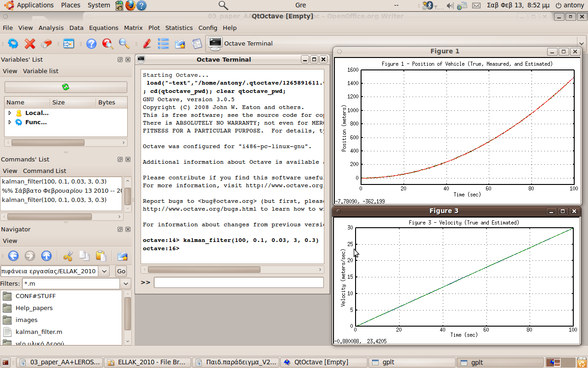
Task: Click the notes document icon in toolbar
Action: point(197,44)
